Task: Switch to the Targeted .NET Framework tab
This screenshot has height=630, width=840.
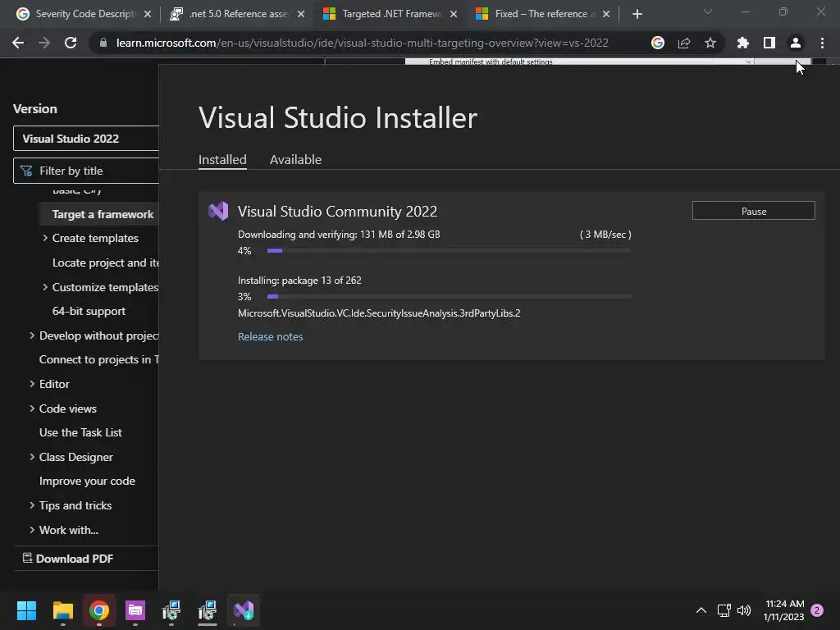Action: point(390,14)
